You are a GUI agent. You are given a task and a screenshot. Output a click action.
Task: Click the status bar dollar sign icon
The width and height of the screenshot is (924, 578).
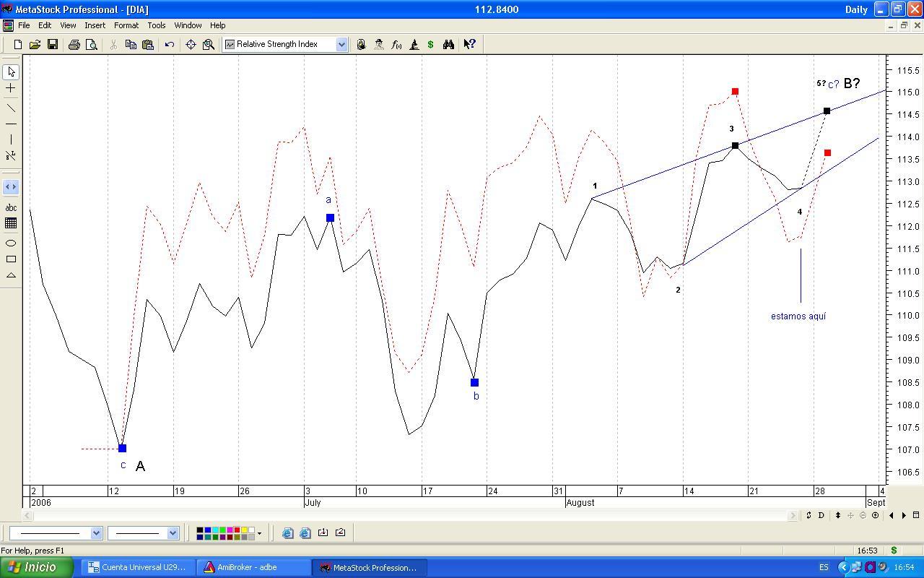[894, 551]
